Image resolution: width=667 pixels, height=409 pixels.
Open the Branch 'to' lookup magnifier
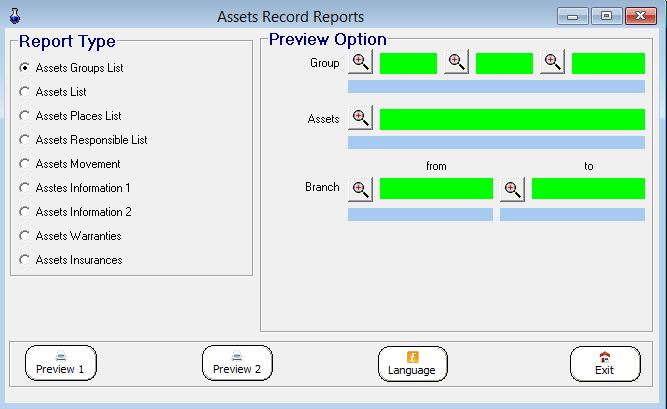[x=513, y=188]
